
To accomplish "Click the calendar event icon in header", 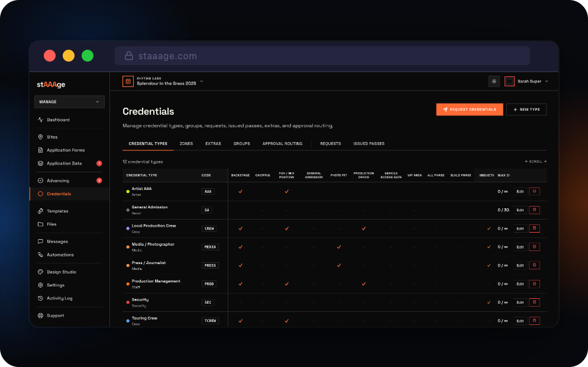I will tap(128, 81).
